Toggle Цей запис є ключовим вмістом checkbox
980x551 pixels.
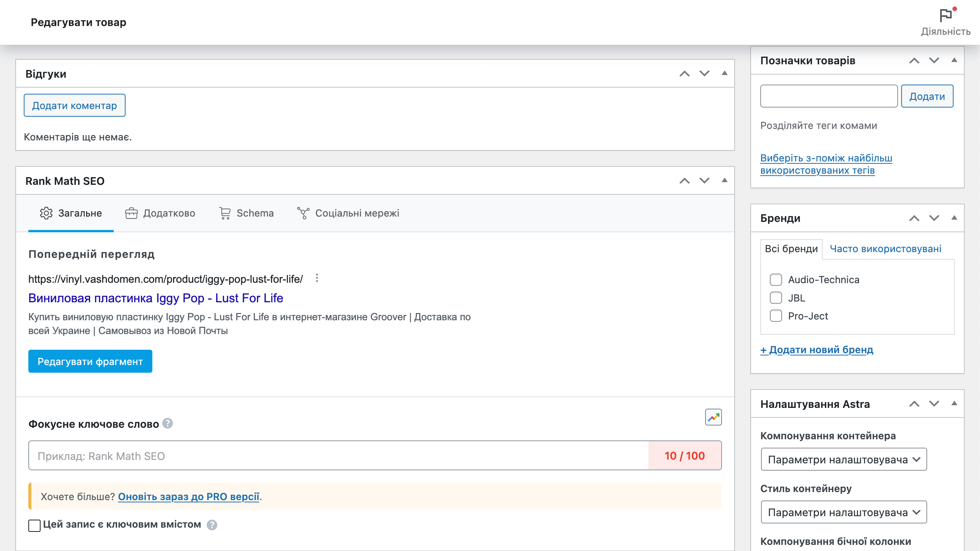(x=34, y=525)
